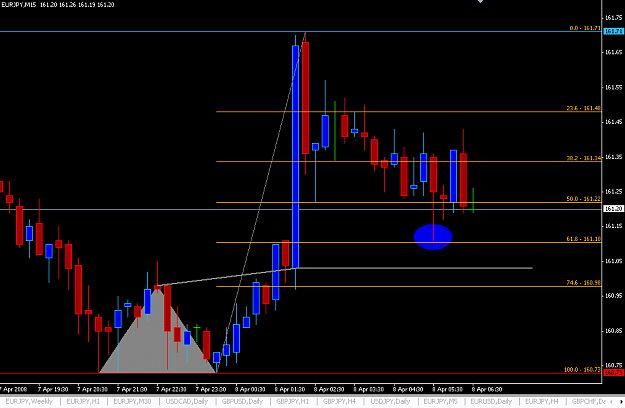Click the Fibonacci label '23.6 - 161.48'
The width and height of the screenshot is (625, 408).
click(x=584, y=108)
